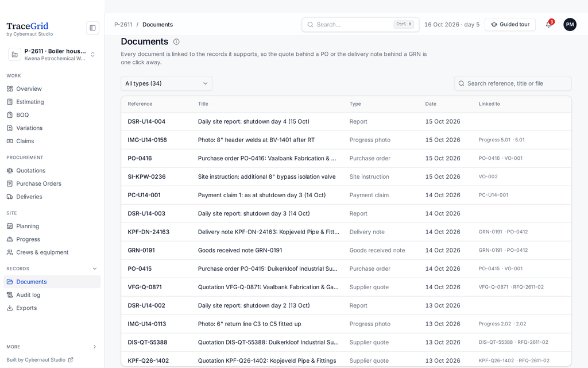Go to Crews & equipment
This screenshot has height=368, width=588.
[52, 252]
